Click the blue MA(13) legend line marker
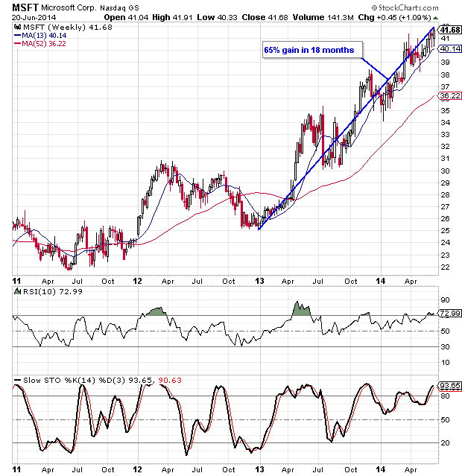This screenshot has width=462, height=476. point(16,35)
